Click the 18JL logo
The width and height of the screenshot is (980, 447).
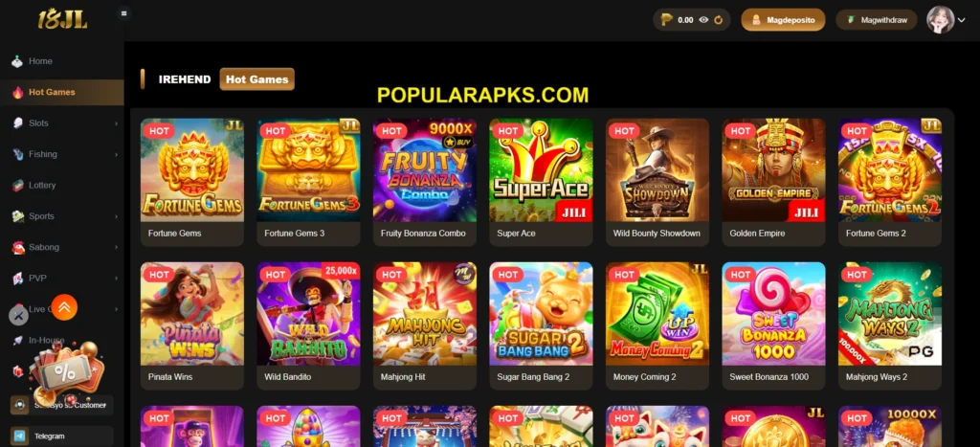[x=62, y=19]
